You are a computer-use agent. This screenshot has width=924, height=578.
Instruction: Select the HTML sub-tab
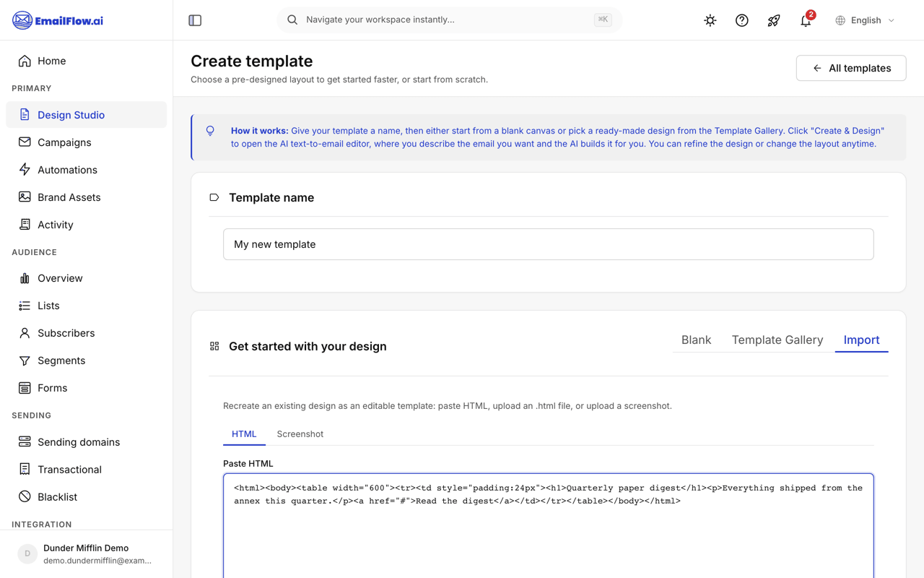pyautogui.click(x=244, y=434)
